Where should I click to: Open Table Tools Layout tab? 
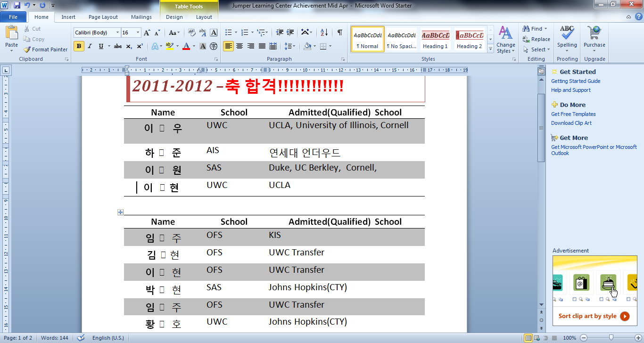(204, 17)
